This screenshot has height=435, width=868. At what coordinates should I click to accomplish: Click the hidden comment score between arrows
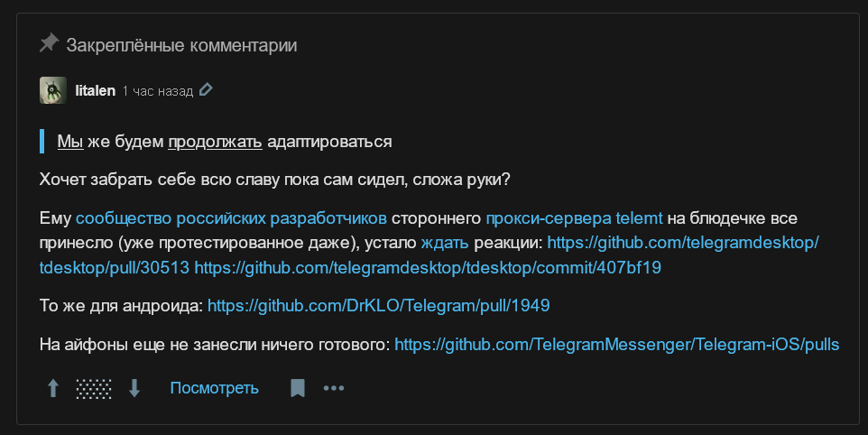pyautogui.click(x=94, y=388)
